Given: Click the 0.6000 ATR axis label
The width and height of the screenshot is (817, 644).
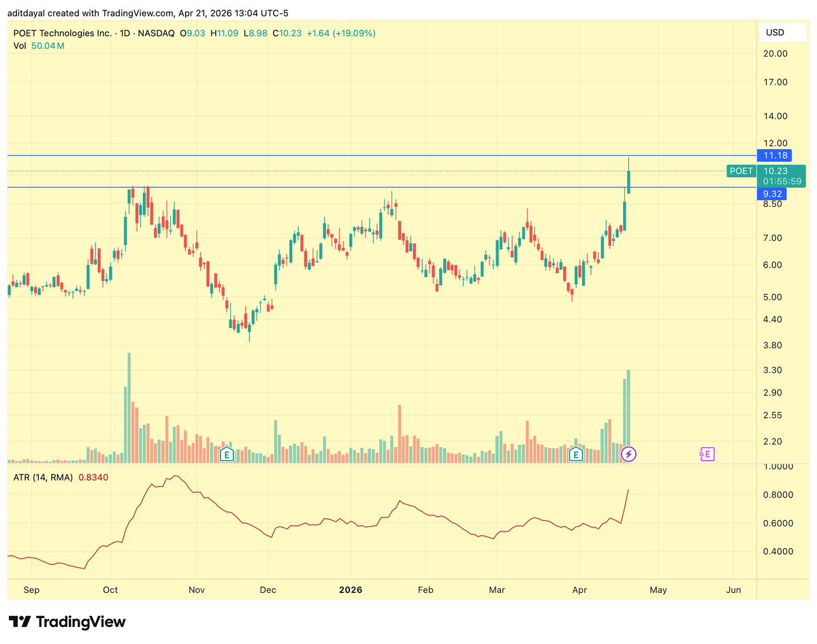Looking at the screenshot, I should click(778, 524).
